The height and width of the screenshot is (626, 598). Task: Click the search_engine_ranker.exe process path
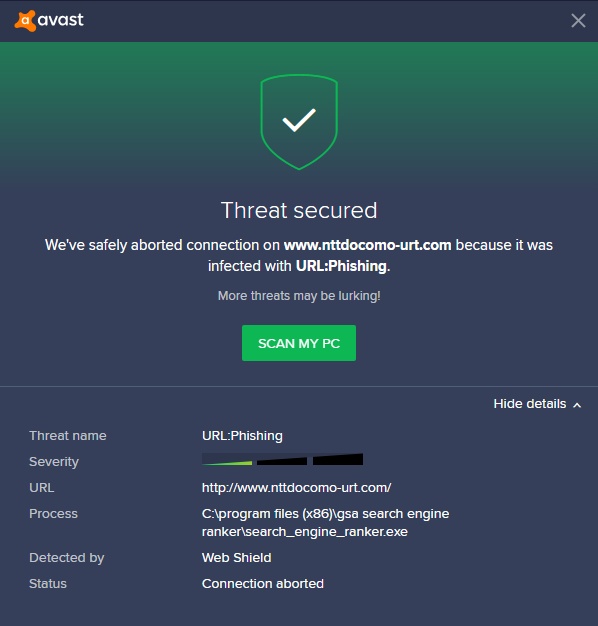325,523
